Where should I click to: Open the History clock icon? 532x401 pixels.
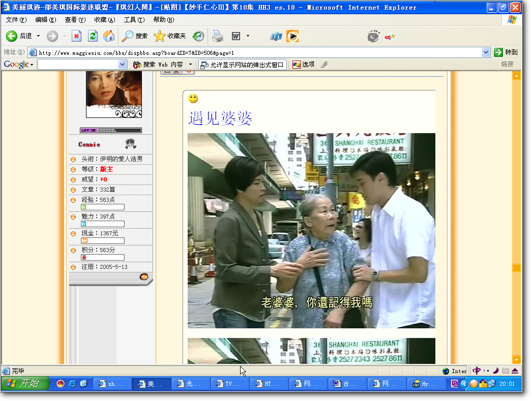[198, 36]
